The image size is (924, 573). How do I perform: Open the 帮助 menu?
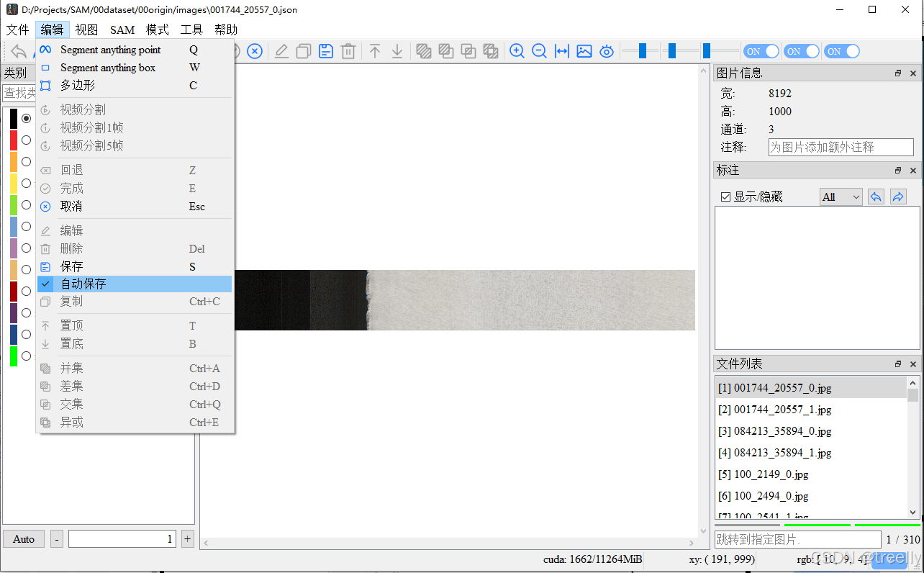[x=226, y=30]
